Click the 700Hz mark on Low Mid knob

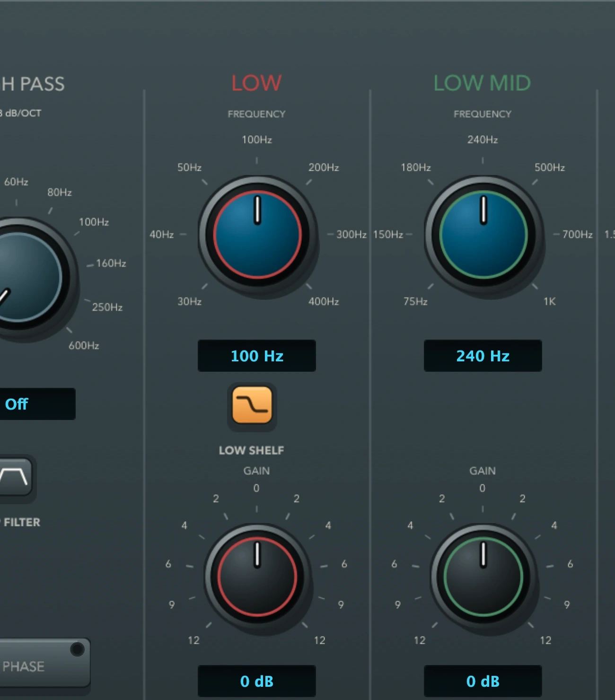point(577,235)
